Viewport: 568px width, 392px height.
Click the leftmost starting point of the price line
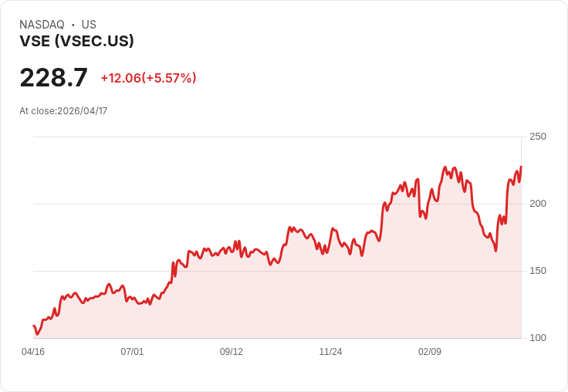(x=34, y=326)
